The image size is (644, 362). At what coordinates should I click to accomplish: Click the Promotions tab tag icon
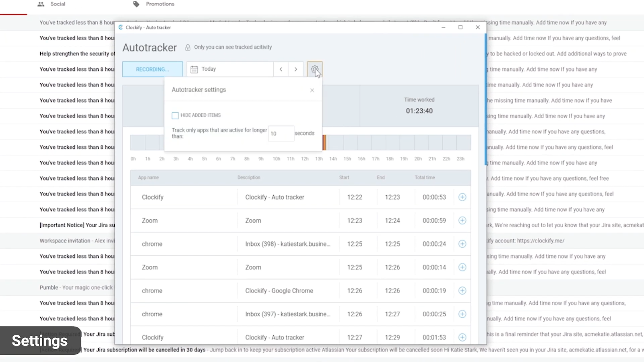coord(136,4)
